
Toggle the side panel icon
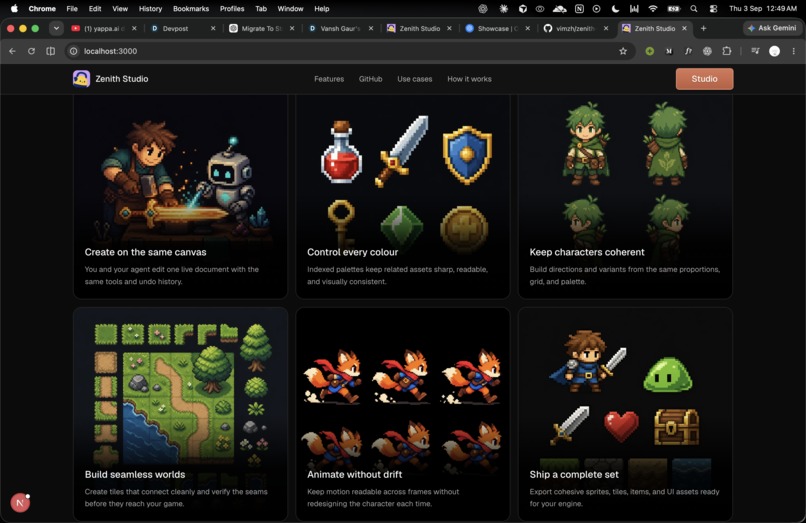point(50,51)
